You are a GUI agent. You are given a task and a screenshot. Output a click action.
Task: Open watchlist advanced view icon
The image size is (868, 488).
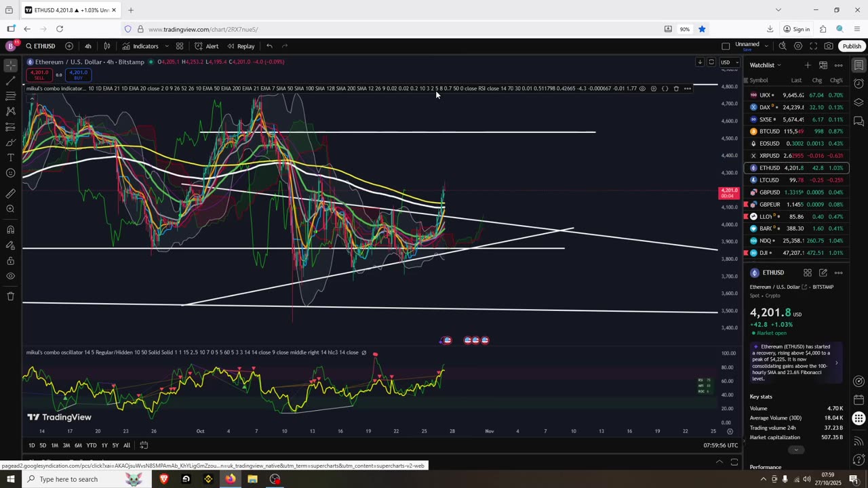[x=823, y=65]
